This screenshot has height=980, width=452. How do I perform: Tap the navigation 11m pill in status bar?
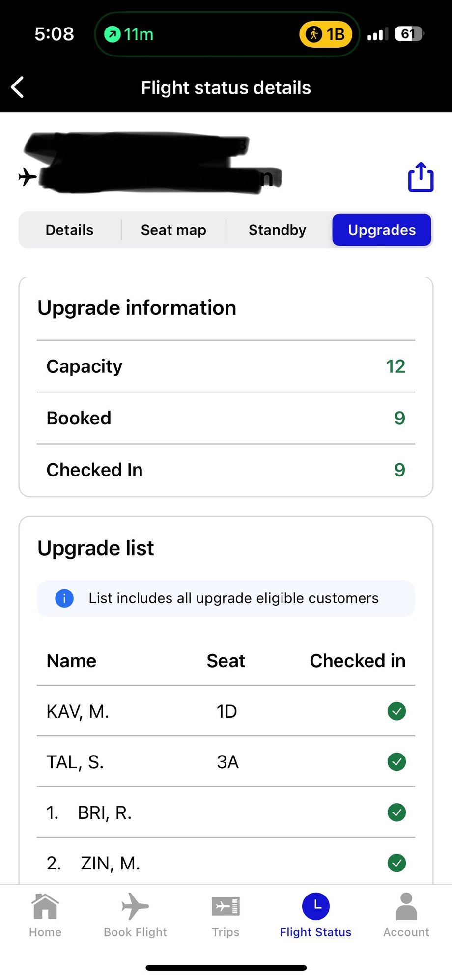pos(129,34)
